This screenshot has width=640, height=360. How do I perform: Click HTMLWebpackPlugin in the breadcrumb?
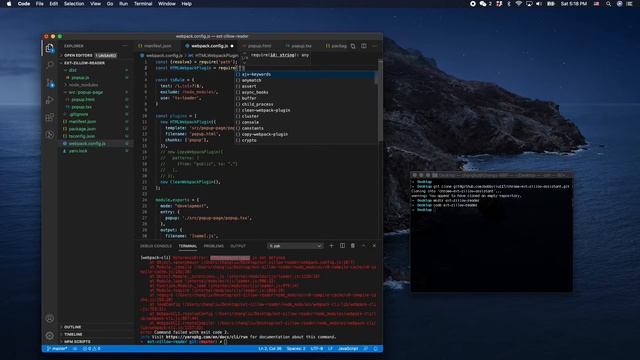tap(216, 55)
